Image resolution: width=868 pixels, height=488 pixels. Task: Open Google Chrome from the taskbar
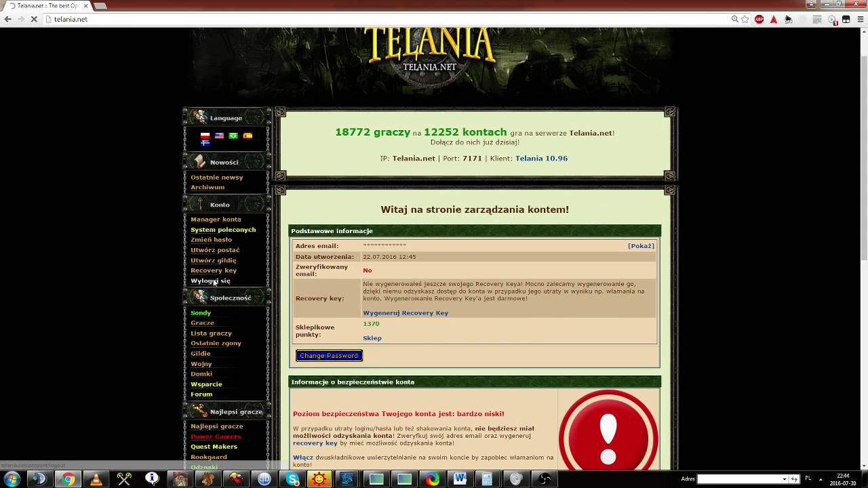pos(67,479)
